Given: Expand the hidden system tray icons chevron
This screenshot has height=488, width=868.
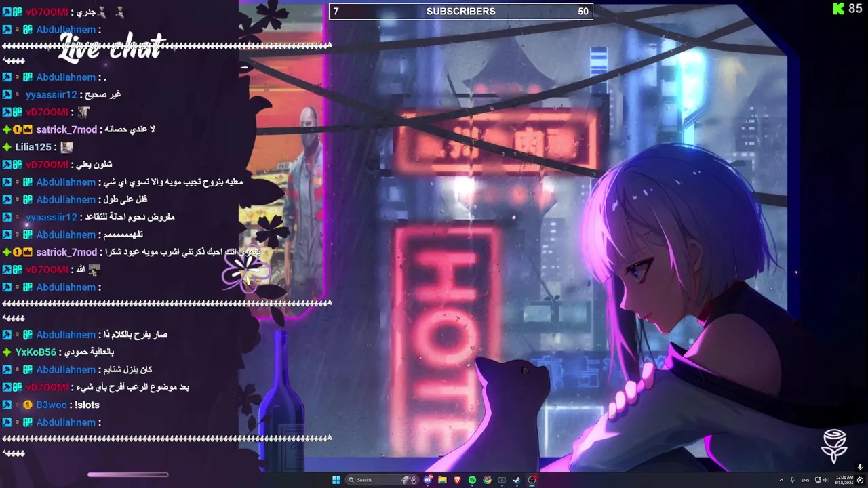Looking at the screenshot, I should [x=781, y=480].
